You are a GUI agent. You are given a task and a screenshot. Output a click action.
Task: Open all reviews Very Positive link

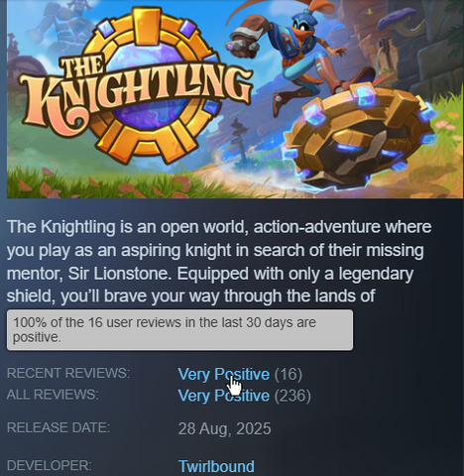tap(224, 396)
